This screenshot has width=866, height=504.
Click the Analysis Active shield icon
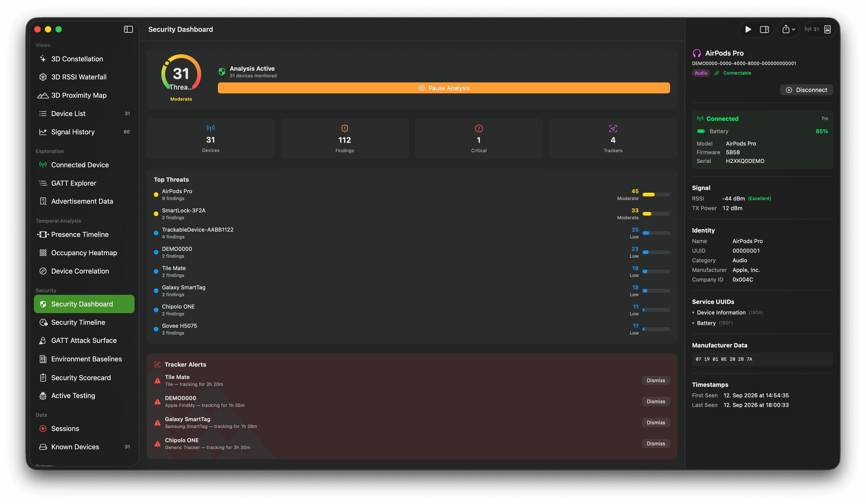point(222,71)
